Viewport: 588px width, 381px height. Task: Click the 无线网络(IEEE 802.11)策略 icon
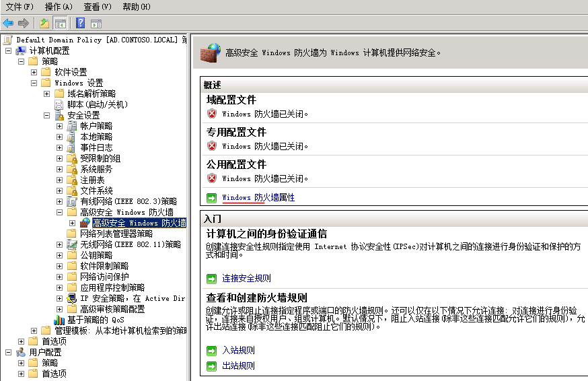coord(71,245)
